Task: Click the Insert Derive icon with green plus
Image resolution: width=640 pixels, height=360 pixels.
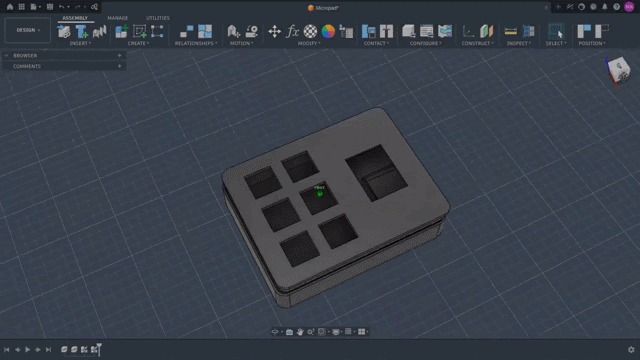Action: click(82, 31)
